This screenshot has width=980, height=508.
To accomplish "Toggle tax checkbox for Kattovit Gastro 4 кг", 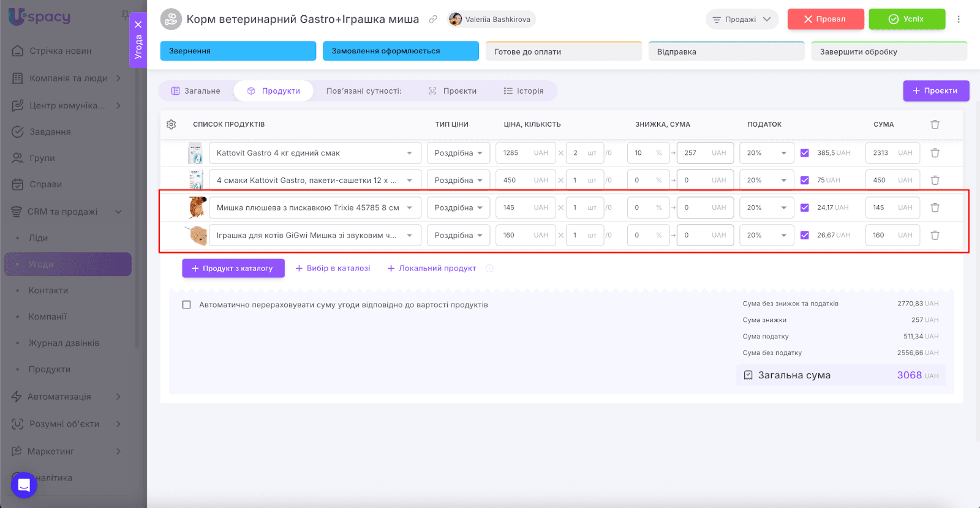I will 805,153.
